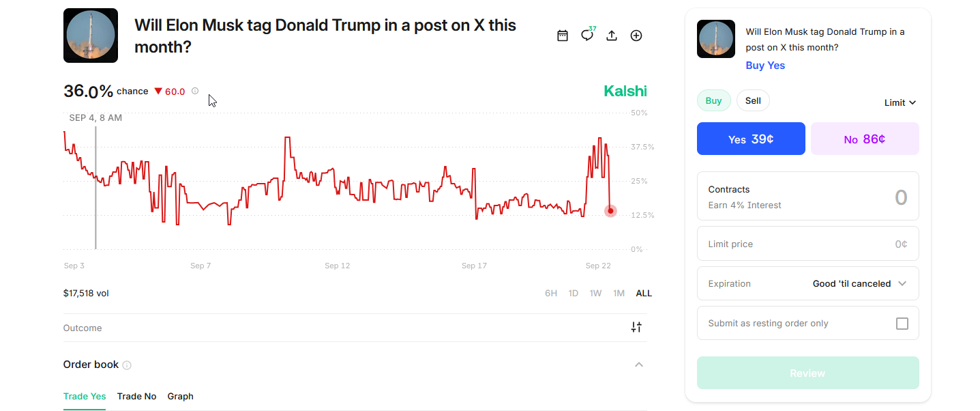Click the Yes 39¢ button
Viewport: 980px width, 411px height.
click(751, 139)
